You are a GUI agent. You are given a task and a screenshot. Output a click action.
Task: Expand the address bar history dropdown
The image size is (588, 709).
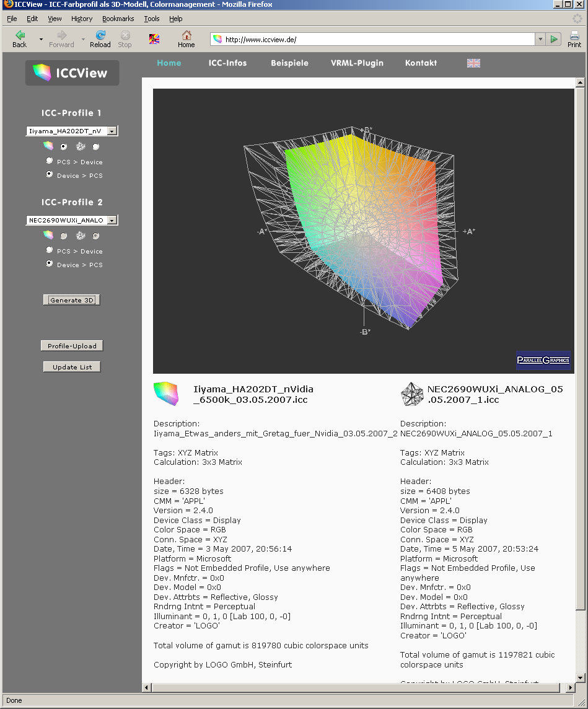pyautogui.click(x=540, y=39)
